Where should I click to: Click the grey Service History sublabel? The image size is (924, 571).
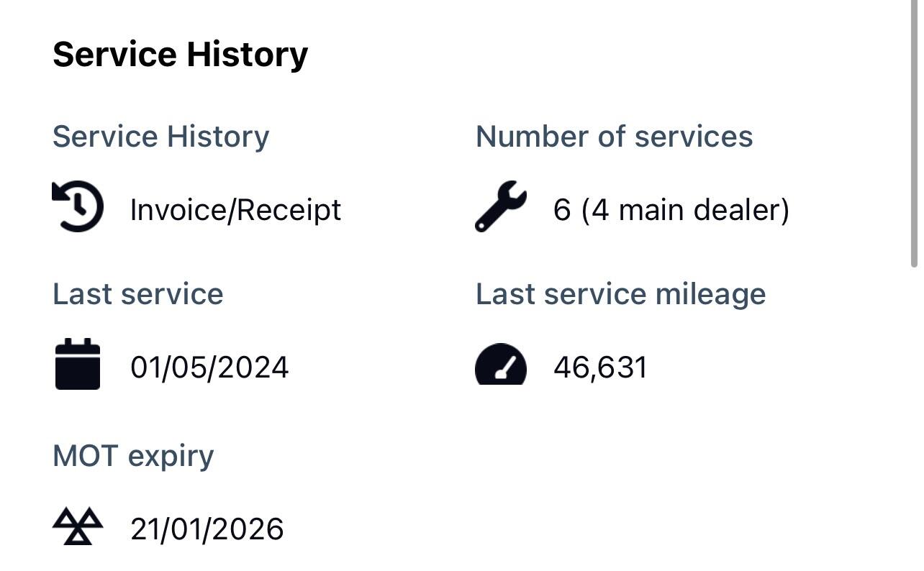(x=160, y=137)
